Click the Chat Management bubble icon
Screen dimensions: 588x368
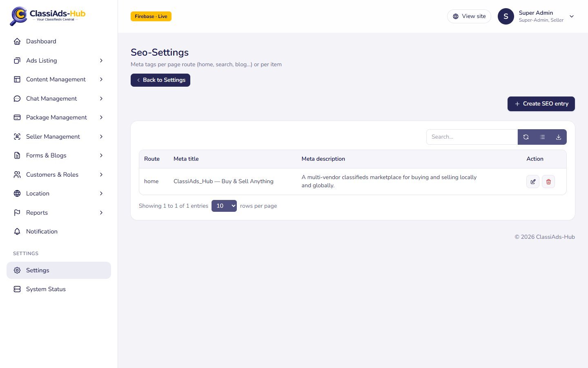[x=17, y=99]
